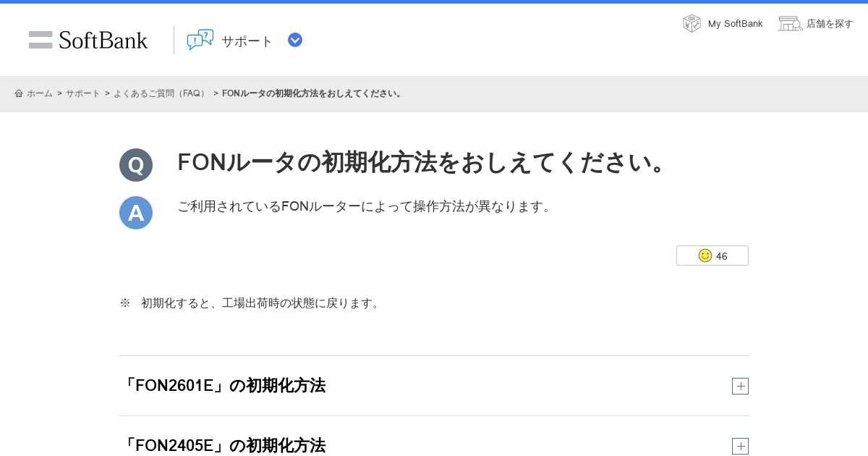The height and width of the screenshot is (456, 868).
Task: Click the question title FONルータの初期化方法をおしえてください。
Action: [424, 162]
